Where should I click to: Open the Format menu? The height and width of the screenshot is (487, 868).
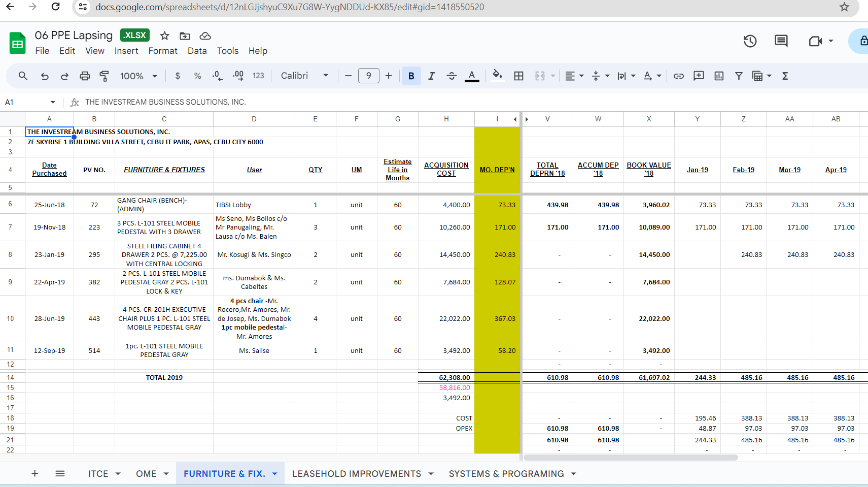coord(162,51)
